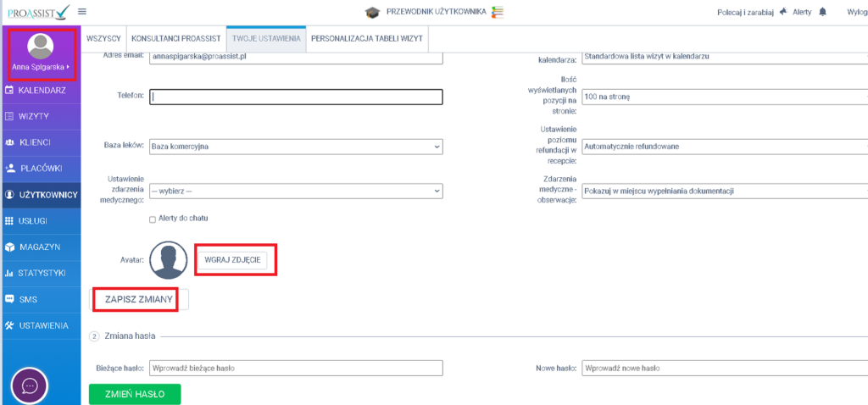Expand the Baza leków dropdown

296,147
